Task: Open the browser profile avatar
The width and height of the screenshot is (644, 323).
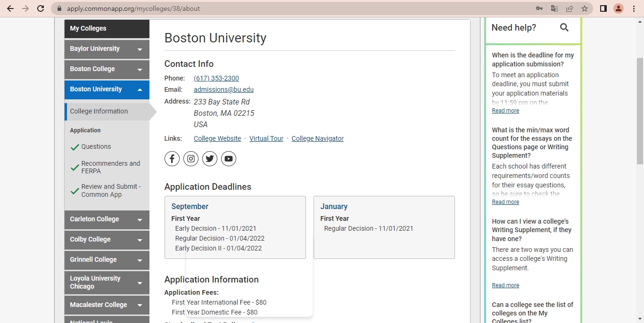Action: [619, 8]
